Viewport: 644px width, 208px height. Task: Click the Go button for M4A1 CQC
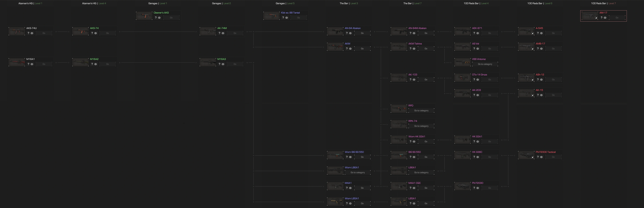click(x=426, y=188)
